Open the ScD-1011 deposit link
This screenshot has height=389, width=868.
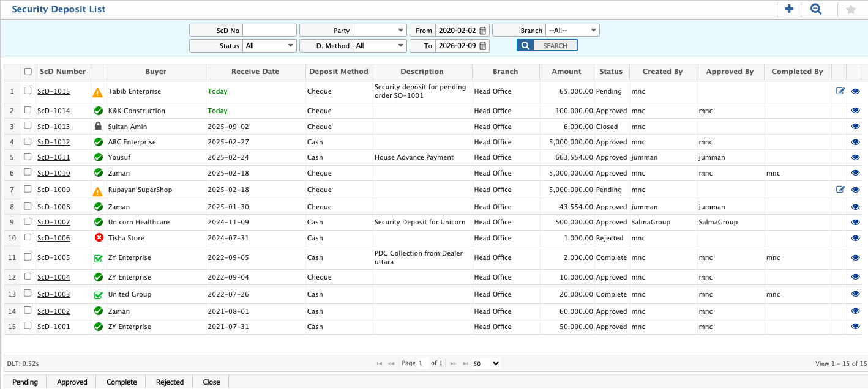click(x=54, y=157)
